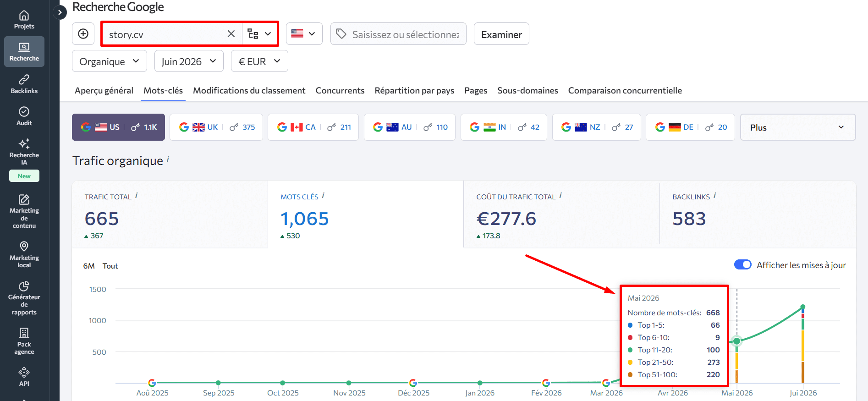Switch to the Pages tab
This screenshot has height=401, width=868.
point(476,91)
